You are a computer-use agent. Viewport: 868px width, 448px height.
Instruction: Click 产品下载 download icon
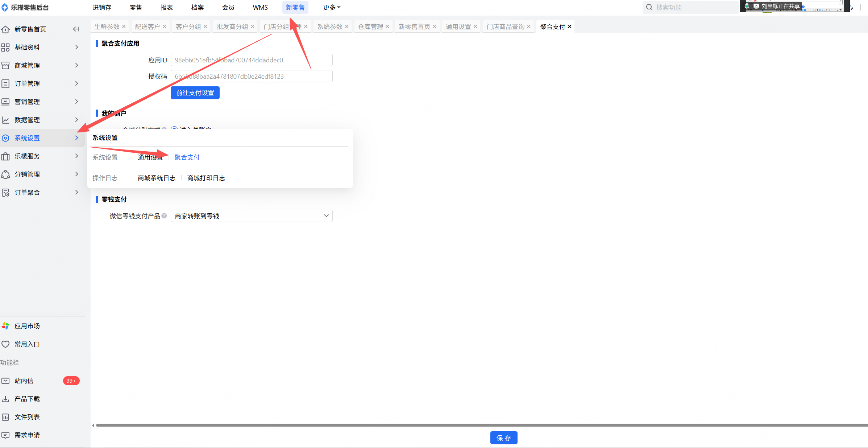5,399
